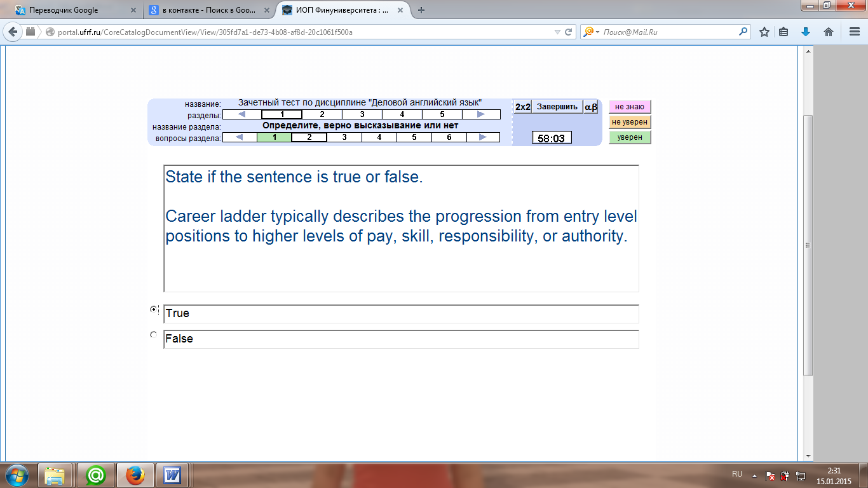Open the bookmarks list icon
Image resolution: width=868 pixels, height=488 pixels.
click(x=783, y=32)
